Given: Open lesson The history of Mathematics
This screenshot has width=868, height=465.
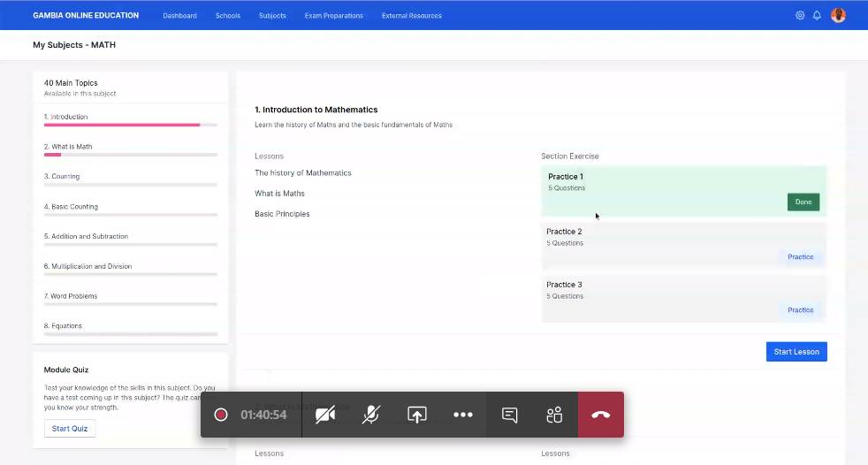Looking at the screenshot, I should [303, 172].
